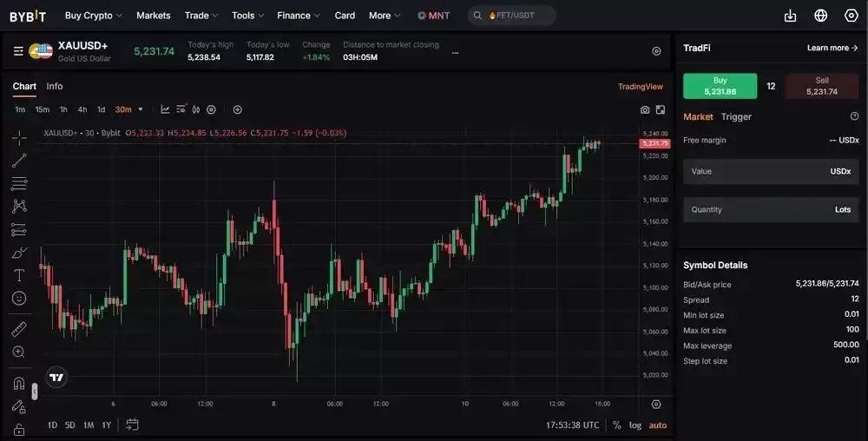Select the ruler measure tool
Screen dimensions: 868x441
click(19, 329)
